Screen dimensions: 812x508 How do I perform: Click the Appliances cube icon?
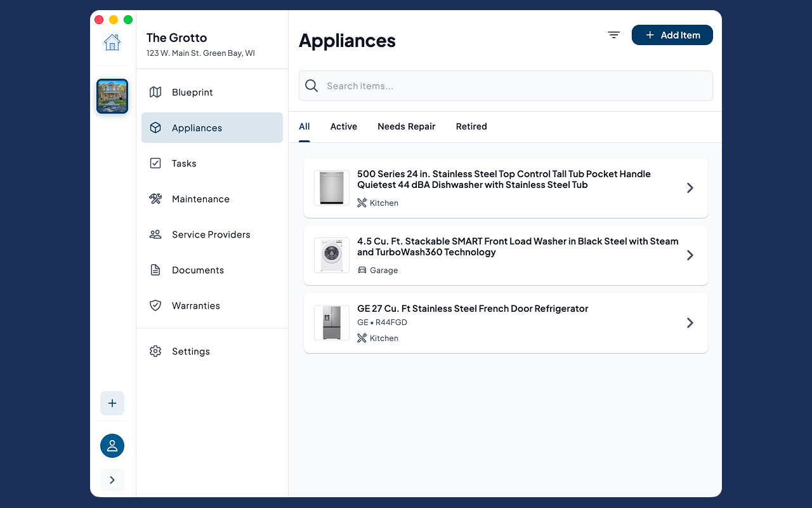(155, 128)
